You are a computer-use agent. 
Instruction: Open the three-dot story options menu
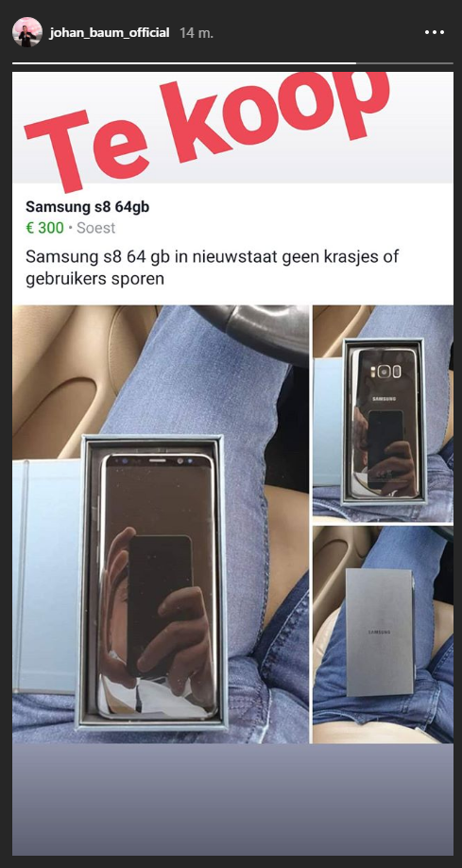pyautogui.click(x=435, y=33)
